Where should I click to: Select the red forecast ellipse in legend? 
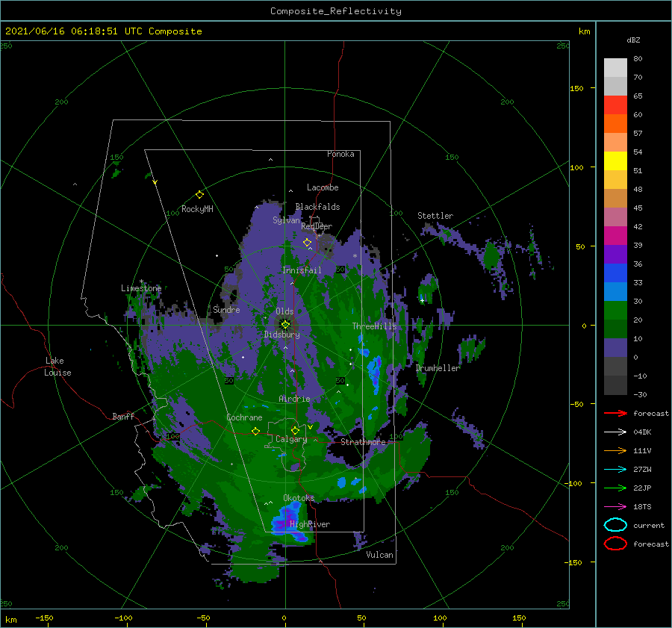tap(615, 544)
